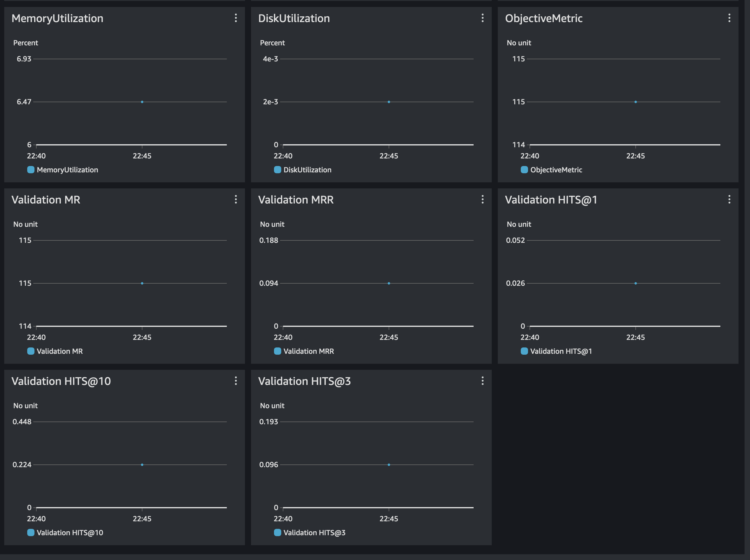Click the Validation HITS@3 legend color swatch

[x=278, y=532]
